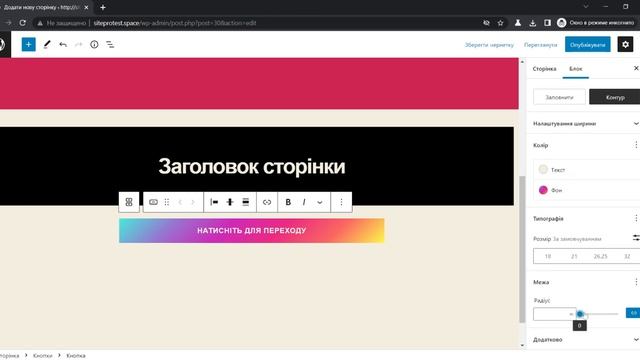Screen dimensions: 640x360
Task: Publish the page with Опублікувати
Action: (x=587, y=44)
